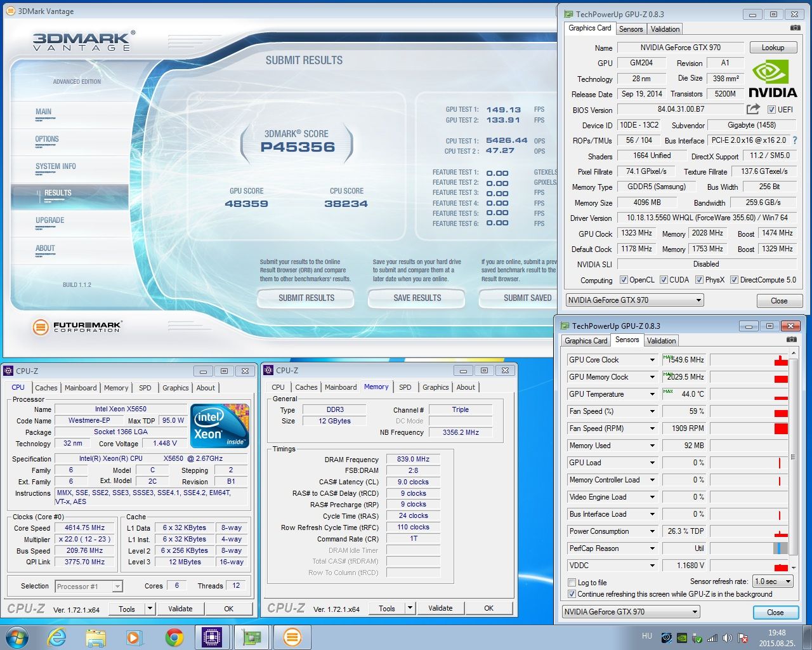Open Tools dropdown arrow in right CPU-Z Memory window

[x=410, y=607]
